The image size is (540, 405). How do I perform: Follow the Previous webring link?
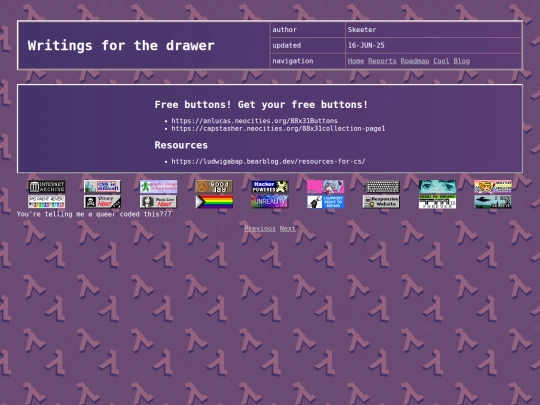point(260,228)
